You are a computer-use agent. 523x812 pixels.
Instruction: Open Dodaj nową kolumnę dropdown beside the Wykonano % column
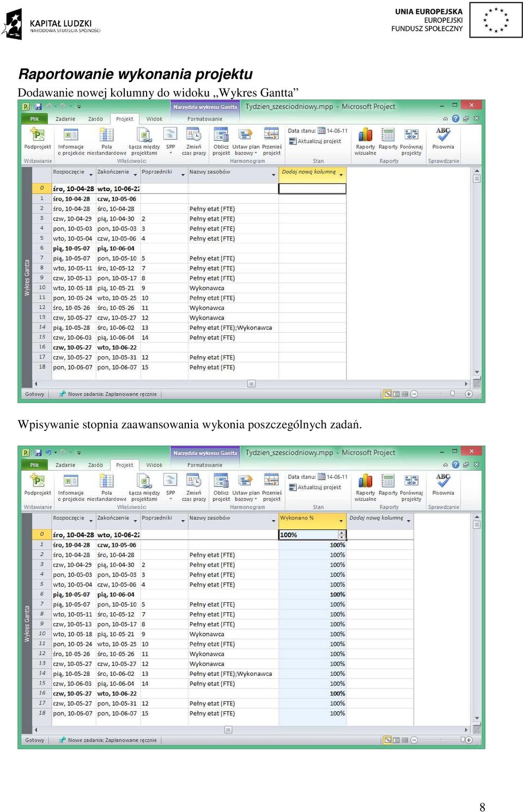click(409, 521)
